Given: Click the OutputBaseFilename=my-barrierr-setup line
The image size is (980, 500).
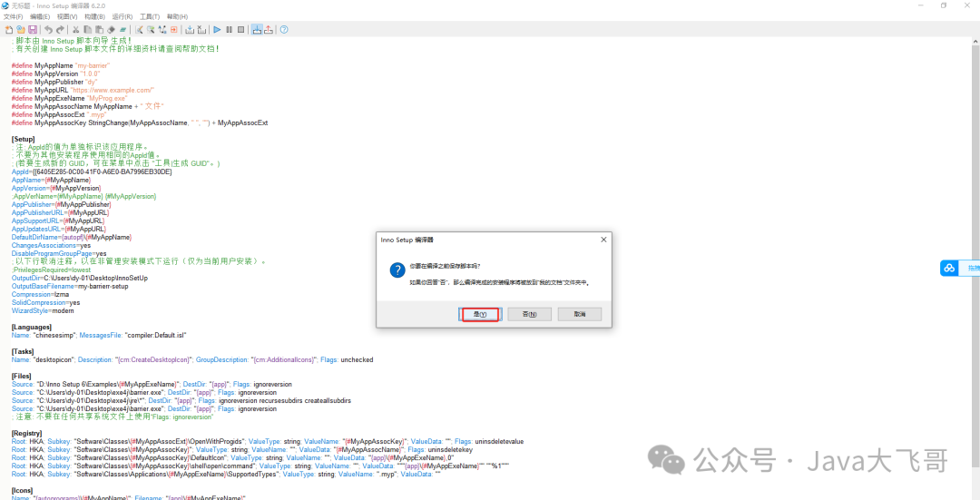Looking at the screenshot, I should (x=70, y=286).
